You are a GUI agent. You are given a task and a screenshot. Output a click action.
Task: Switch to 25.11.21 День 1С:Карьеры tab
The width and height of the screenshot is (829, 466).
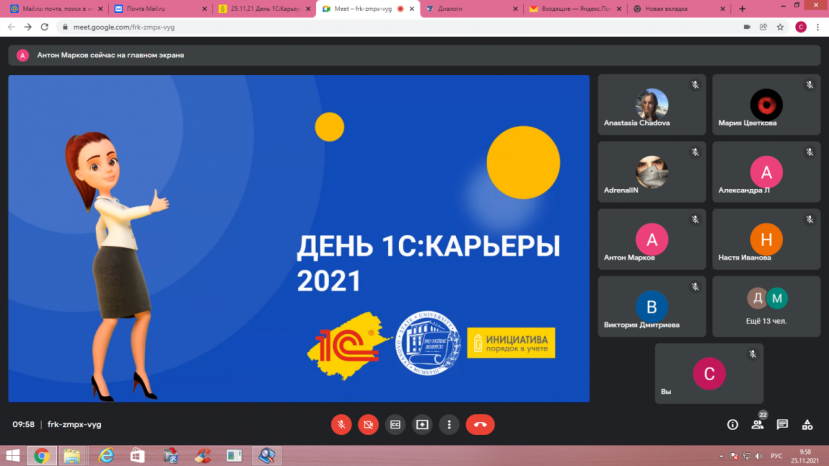(x=264, y=9)
